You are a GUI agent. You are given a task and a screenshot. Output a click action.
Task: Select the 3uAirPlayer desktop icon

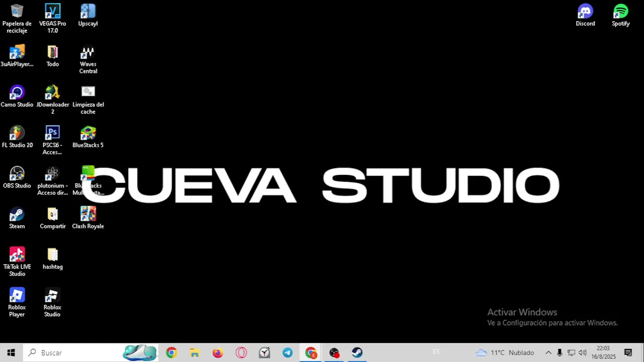pos(17,56)
